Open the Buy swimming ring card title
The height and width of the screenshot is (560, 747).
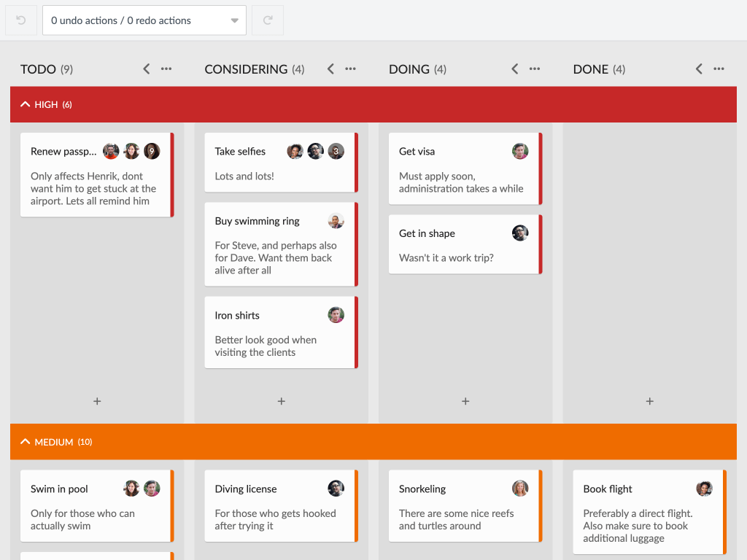click(258, 221)
